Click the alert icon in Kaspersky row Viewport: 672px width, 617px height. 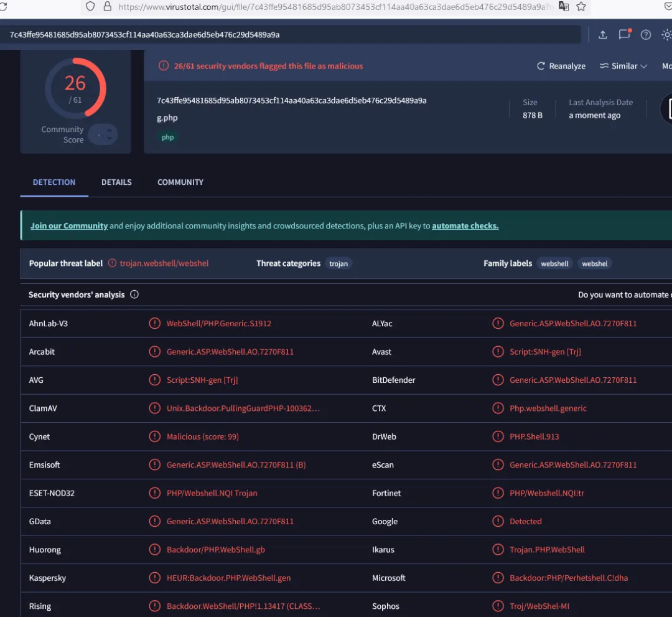[155, 578]
